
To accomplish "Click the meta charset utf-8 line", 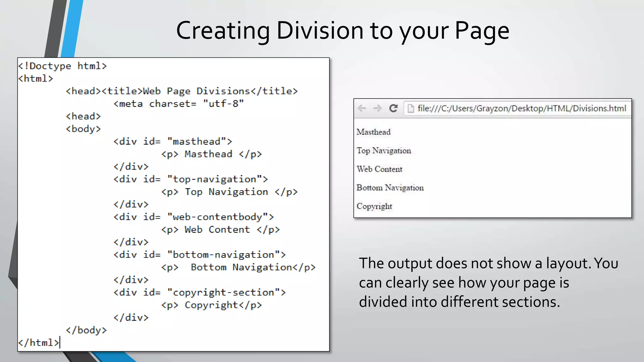I will coord(178,104).
